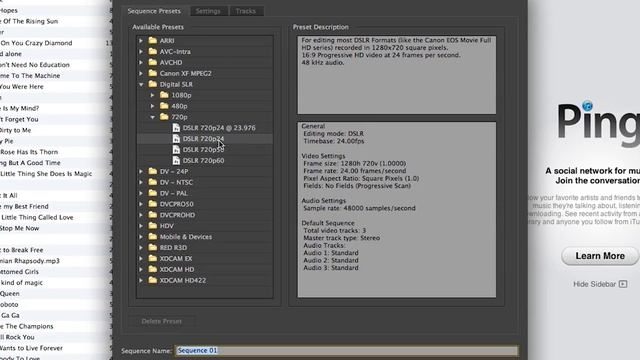The image size is (640, 360).
Task: Click the XDCAM HD422 folder icon
Action: [153, 280]
